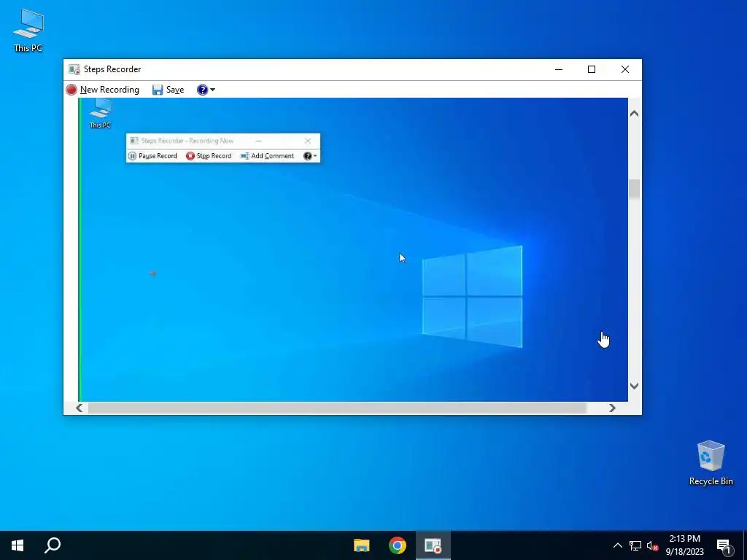Viewport: 747px width, 560px height.
Task: Close the Steps Recorder window
Action: (625, 69)
